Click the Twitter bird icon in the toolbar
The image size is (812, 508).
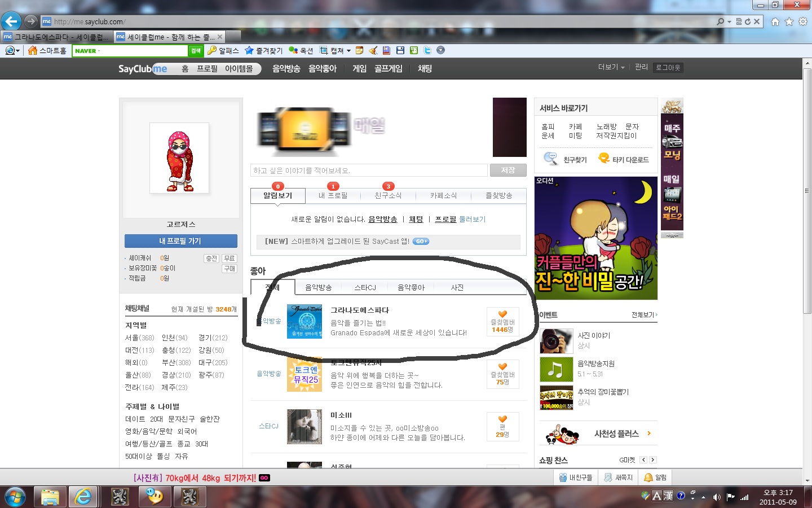click(427, 50)
